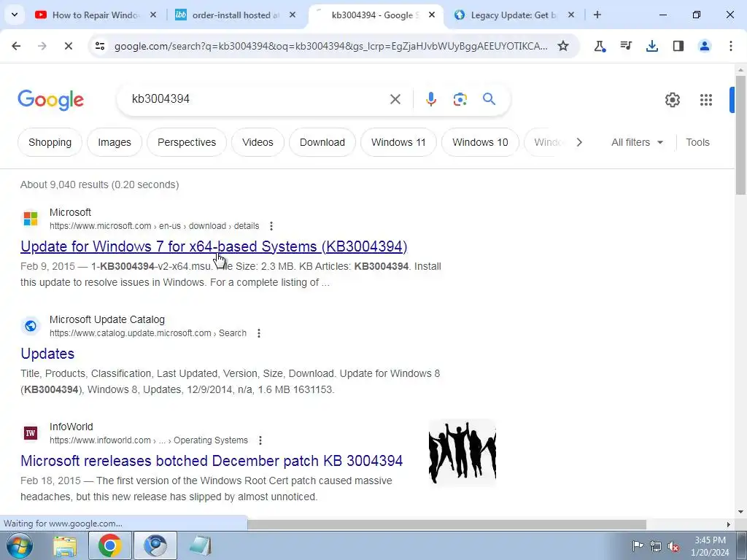The height and width of the screenshot is (560, 747).
Task: Click the muted volume tray icon
Action: pos(673,547)
